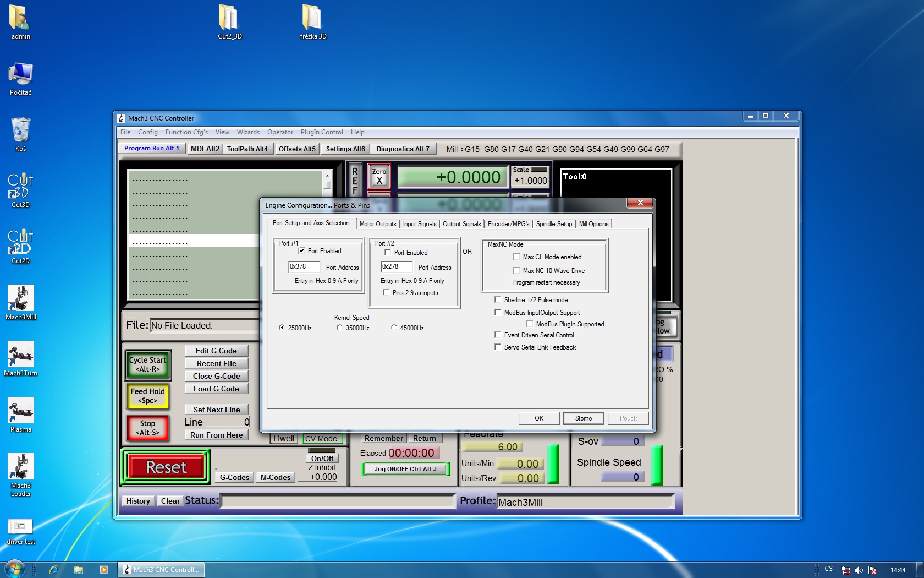Image resolution: width=924 pixels, height=578 pixels.
Task: Open the driver test desktop icon
Action: coord(21,527)
